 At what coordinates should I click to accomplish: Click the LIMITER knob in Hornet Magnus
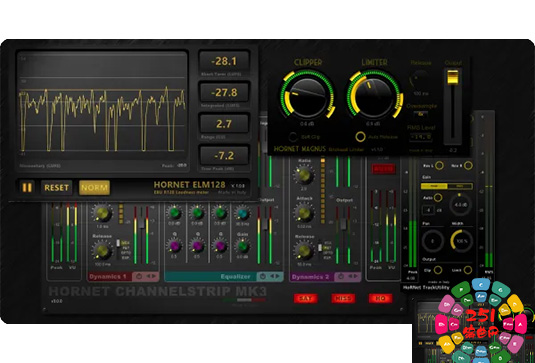(x=374, y=97)
